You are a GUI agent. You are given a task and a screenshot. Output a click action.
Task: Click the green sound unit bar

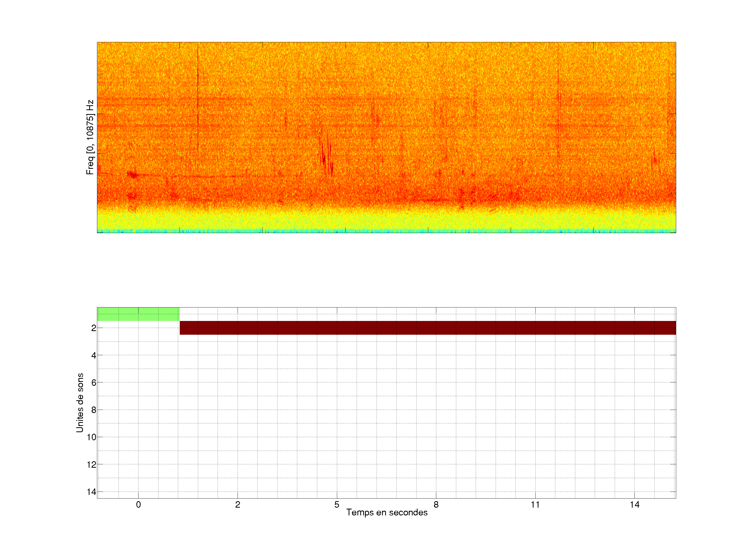(x=138, y=314)
